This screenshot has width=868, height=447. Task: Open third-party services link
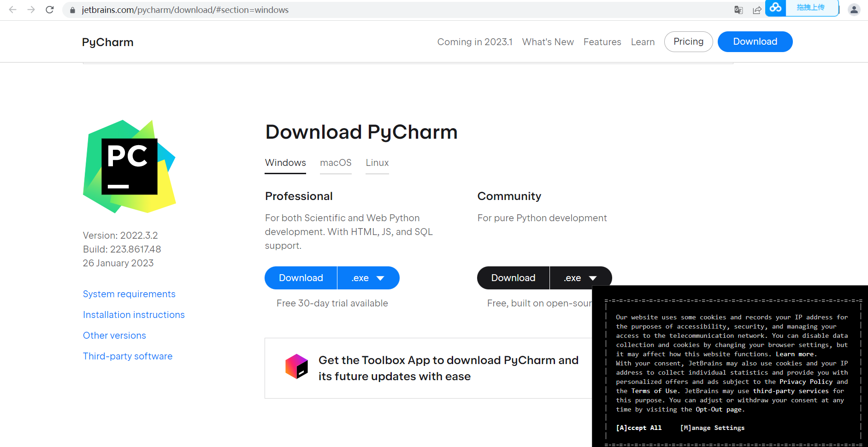pyautogui.click(x=791, y=391)
